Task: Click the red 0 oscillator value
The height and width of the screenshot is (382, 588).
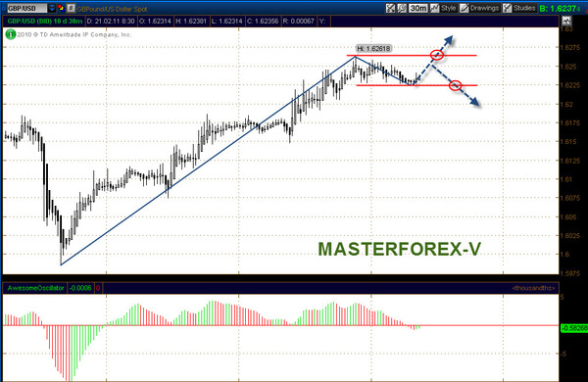Action: pos(98,288)
